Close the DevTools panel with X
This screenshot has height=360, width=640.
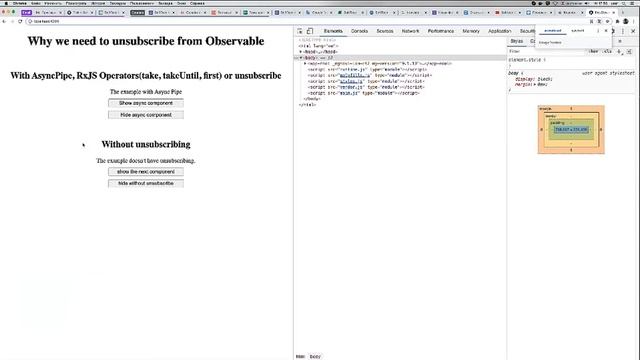pos(633,31)
